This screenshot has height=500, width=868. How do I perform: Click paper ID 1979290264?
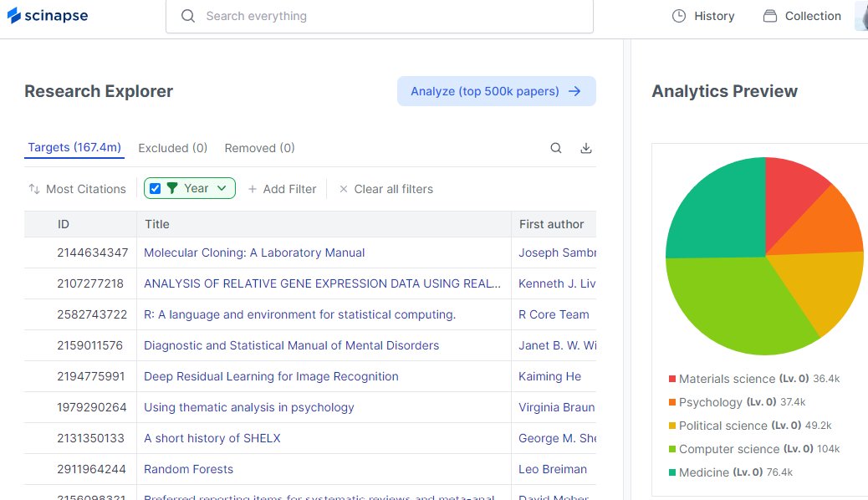click(92, 407)
